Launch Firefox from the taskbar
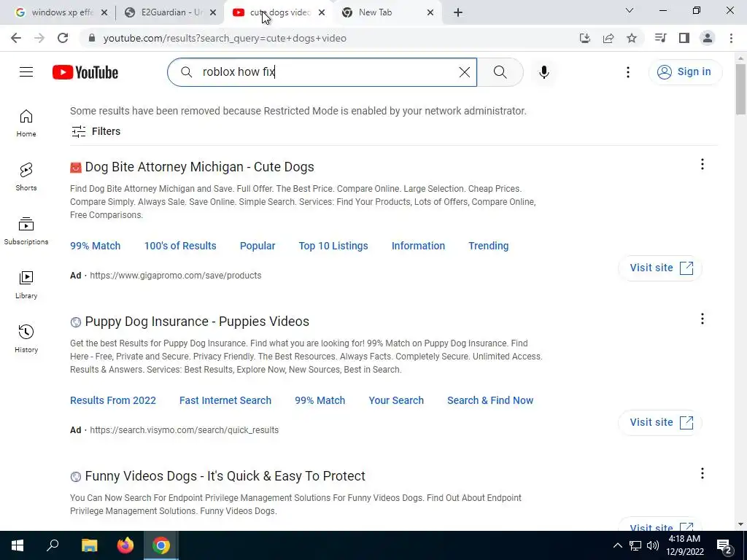The width and height of the screenshot is (747, 560). click(x=125, y=545)
